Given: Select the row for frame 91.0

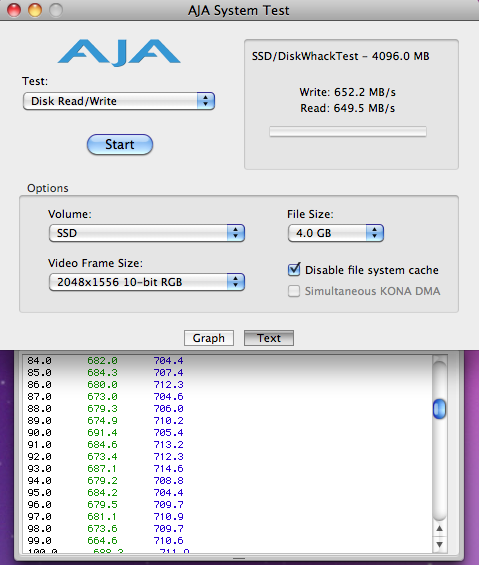Looking at the screenshot, I should pos(227,445).
